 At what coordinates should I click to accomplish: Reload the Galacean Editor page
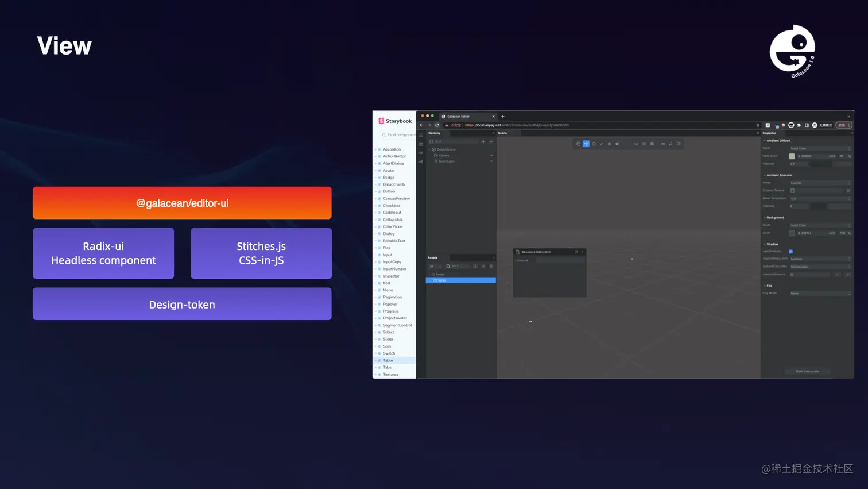pos(437,125)
